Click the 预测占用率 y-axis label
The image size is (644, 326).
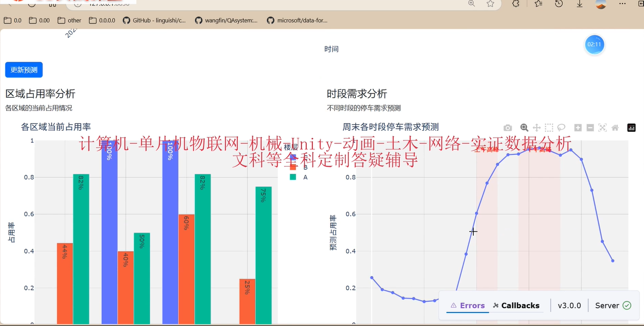[333, 233]
